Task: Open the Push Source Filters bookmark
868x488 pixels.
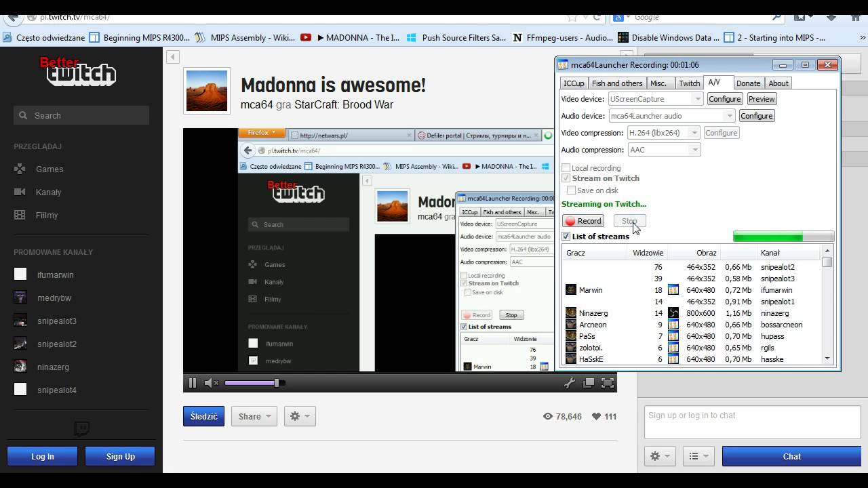Action: [456, 37]
